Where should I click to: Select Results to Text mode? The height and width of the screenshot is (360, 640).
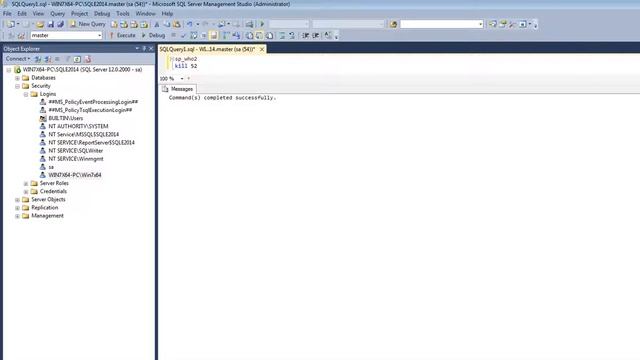[249, 36]
